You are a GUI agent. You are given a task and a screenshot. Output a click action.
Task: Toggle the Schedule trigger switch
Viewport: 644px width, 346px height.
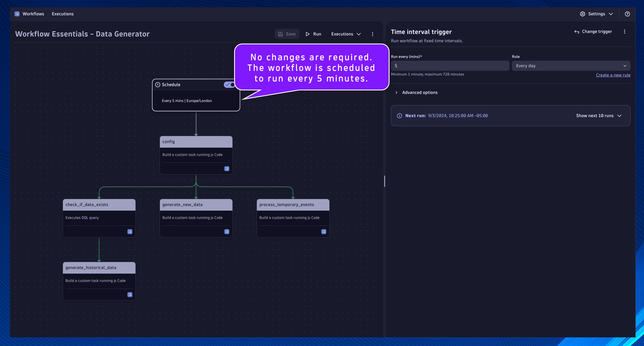pos(230,85)
